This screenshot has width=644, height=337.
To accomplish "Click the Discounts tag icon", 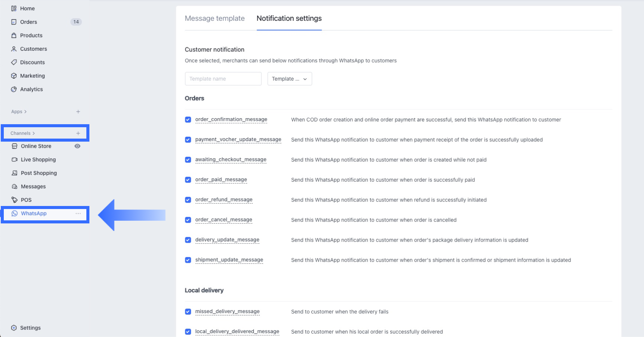I will [x=14, y=62].
